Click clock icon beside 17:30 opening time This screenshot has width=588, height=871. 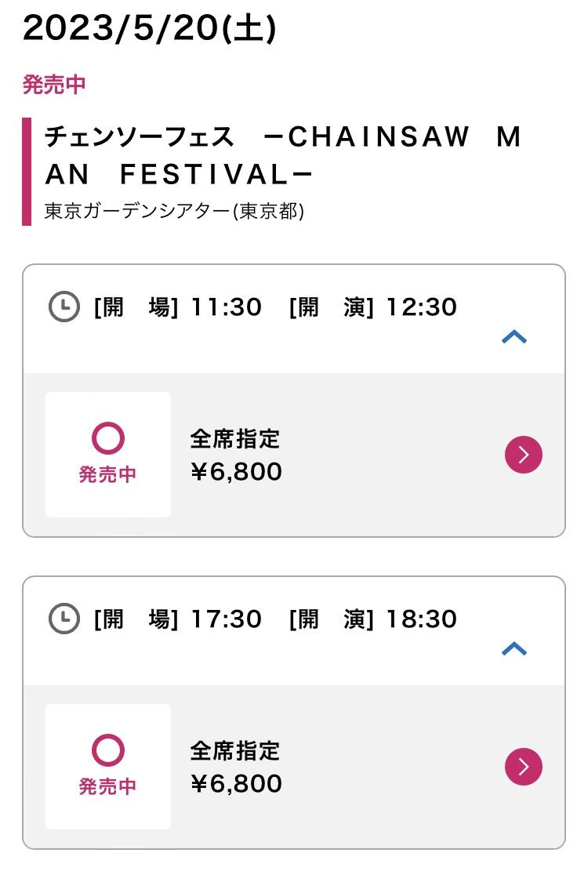(x=64, y=619)
